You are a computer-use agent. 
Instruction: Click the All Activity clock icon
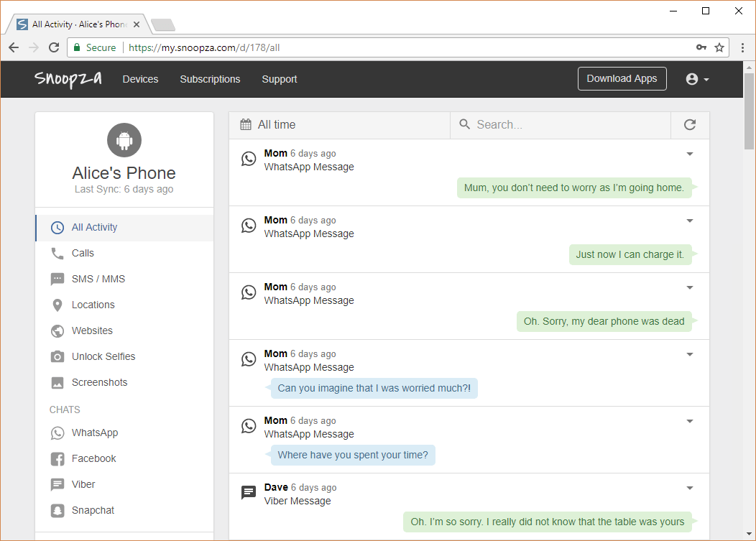(57, 228)
